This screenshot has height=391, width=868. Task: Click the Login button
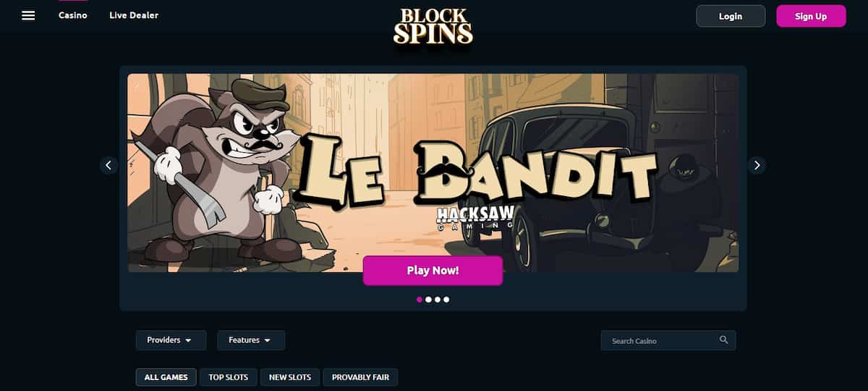[731, 16]
